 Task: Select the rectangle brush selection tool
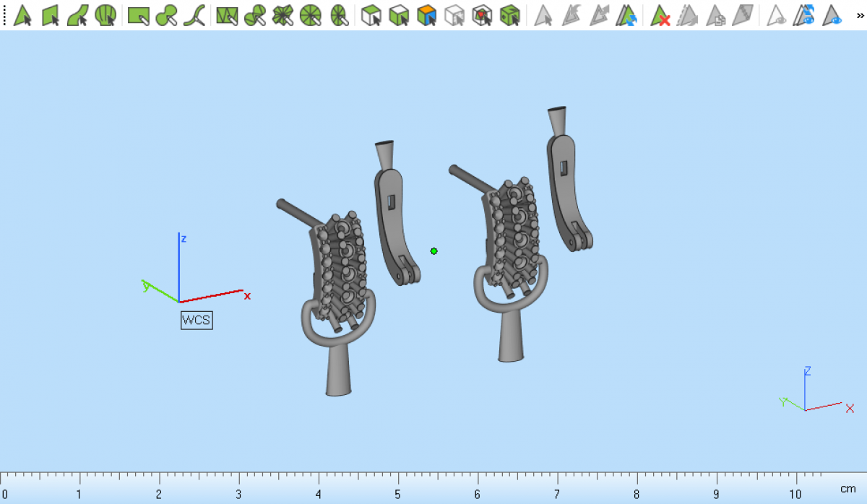click(x=138, y=15)
